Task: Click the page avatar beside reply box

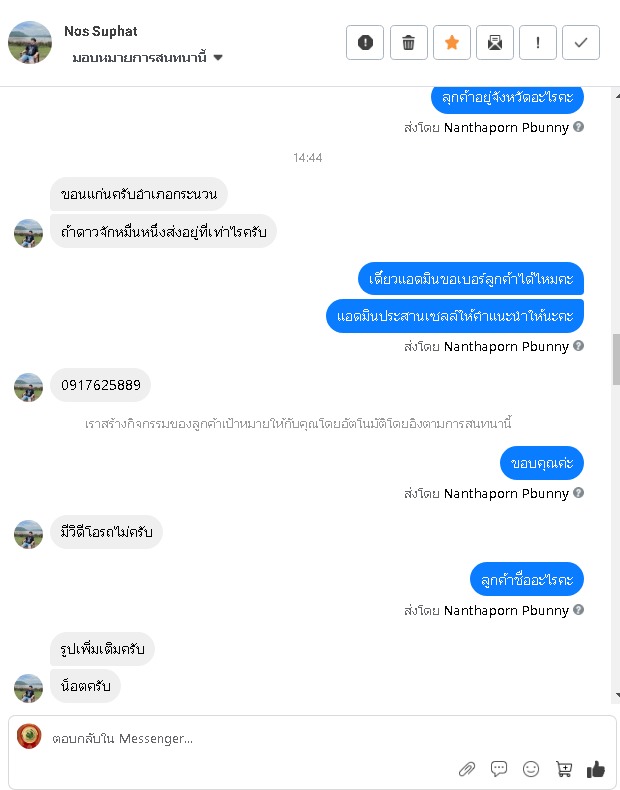Action: pos(29,736)
